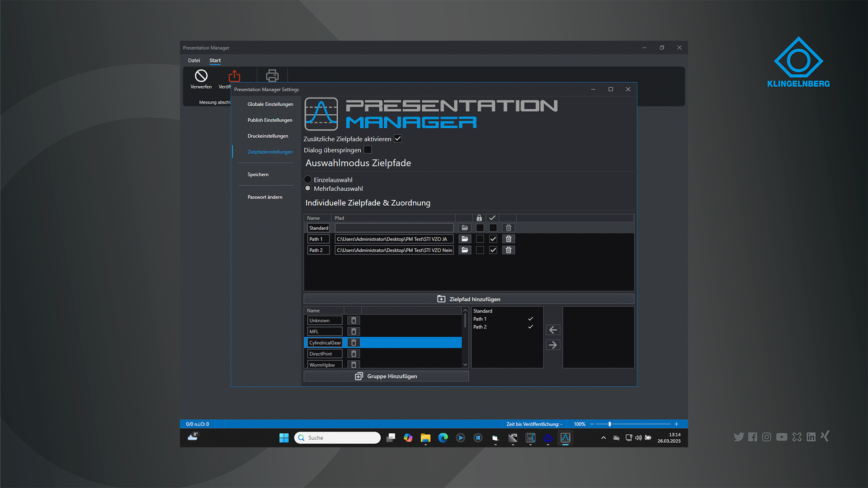Click the Veröffentlichen publish icon

pyautogui.click(x=234, y=75)
